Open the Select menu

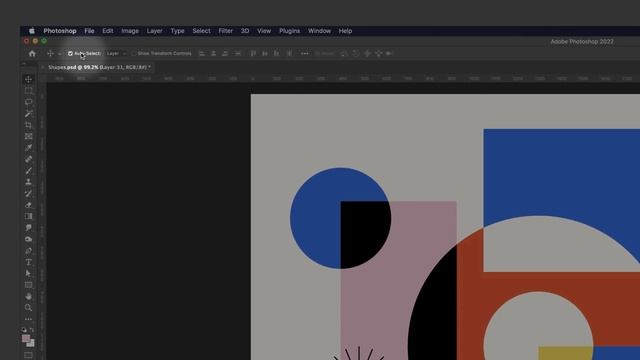pyautogui.click(x=202, y=31)
